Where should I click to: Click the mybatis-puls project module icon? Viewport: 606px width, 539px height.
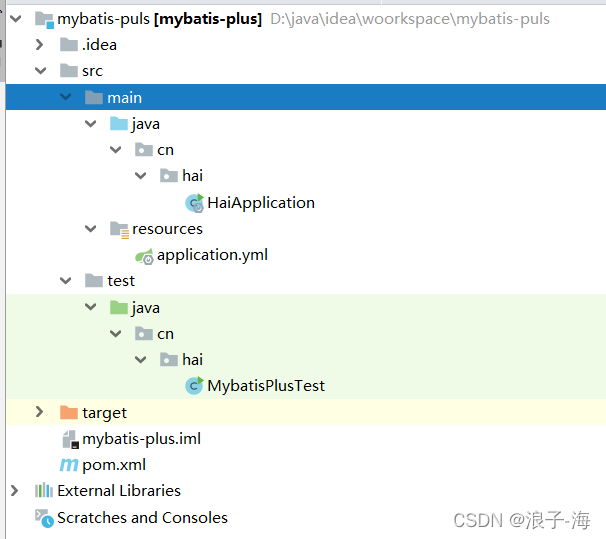point(44,19)
